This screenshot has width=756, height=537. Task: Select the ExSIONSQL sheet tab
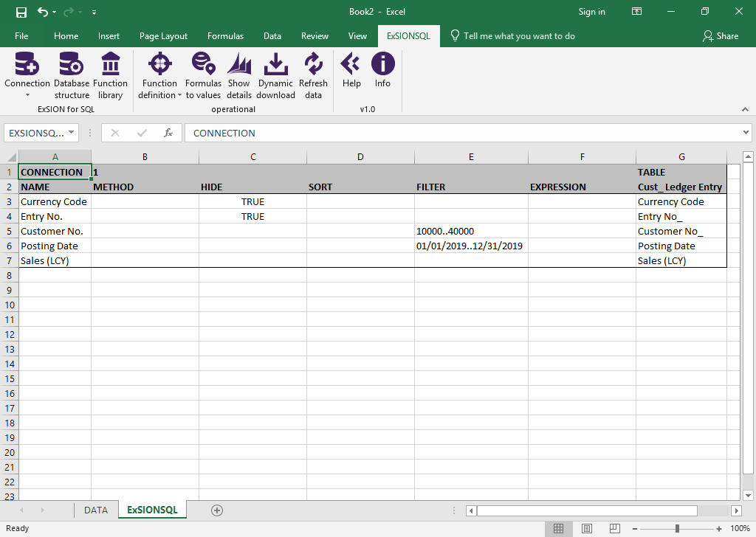pyautogui.click(x=152, y=510)
